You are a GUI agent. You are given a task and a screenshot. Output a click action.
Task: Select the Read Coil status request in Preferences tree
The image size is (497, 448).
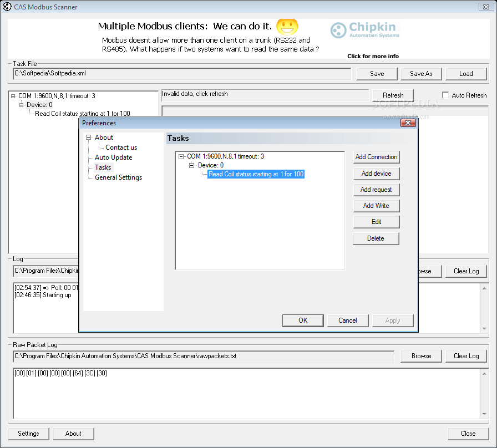pyautogui.click(x=256, y=174)
